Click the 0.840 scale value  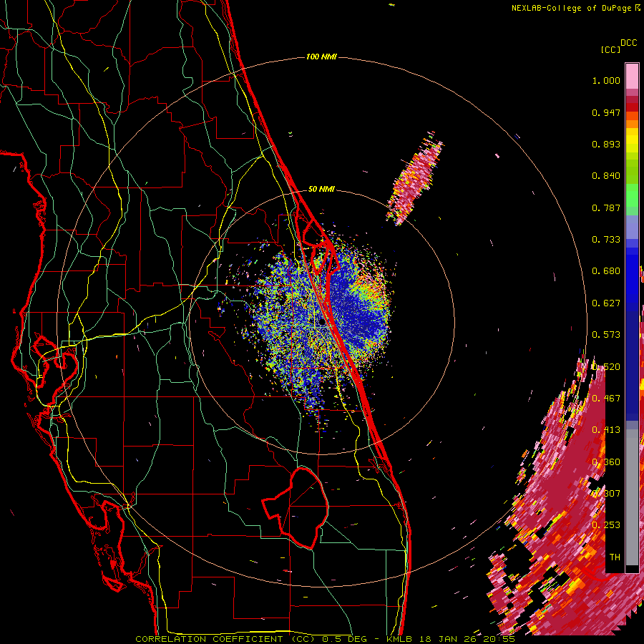click(606, 176)
